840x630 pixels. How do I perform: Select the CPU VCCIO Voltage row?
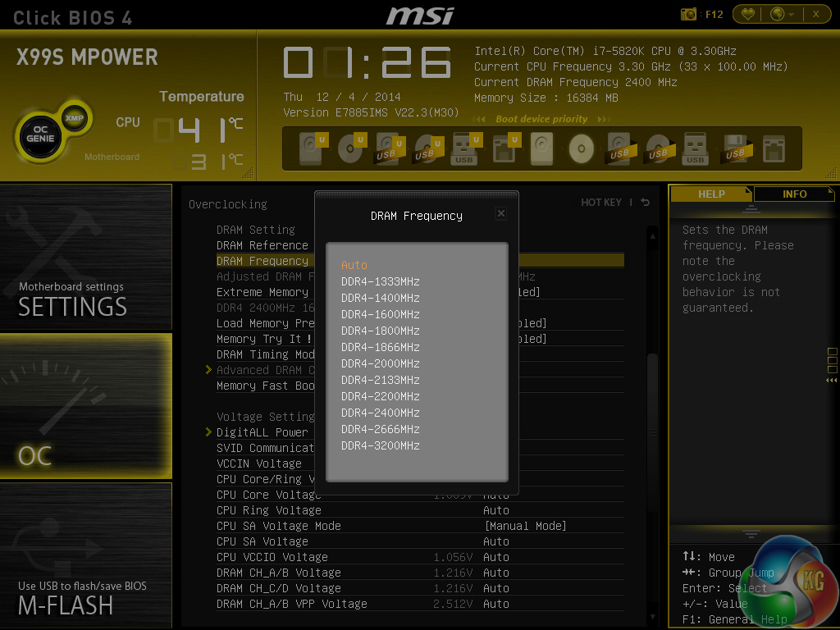[x=420, y=557]
